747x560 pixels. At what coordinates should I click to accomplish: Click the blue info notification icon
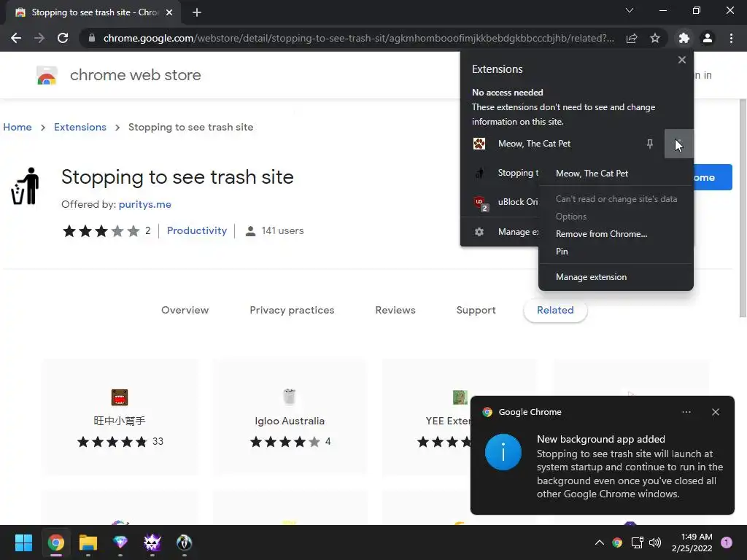503,452
